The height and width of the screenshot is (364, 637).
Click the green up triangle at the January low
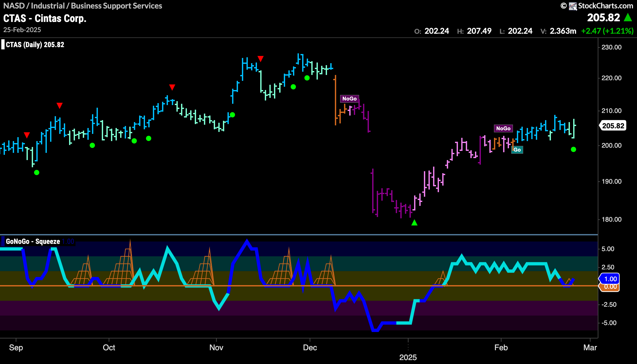pyautogui.click(x=414, y=223)
